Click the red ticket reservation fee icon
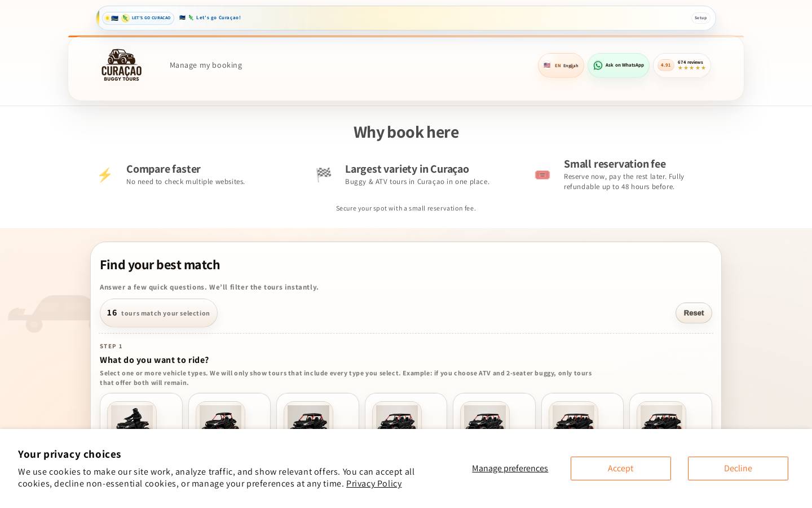 542,175
